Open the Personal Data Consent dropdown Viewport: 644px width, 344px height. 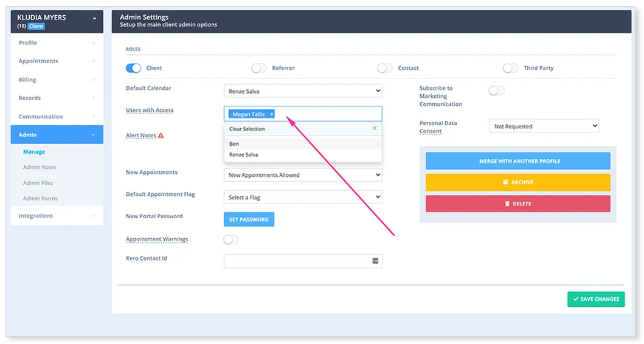[544, 126]
